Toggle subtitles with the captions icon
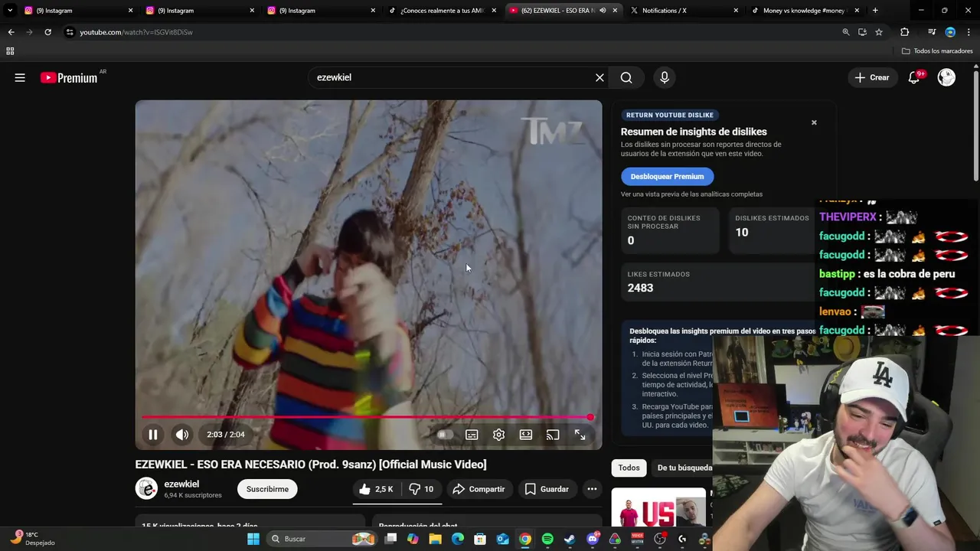Image resolution: width=980 pixels, height=551 pixels. 472,435
